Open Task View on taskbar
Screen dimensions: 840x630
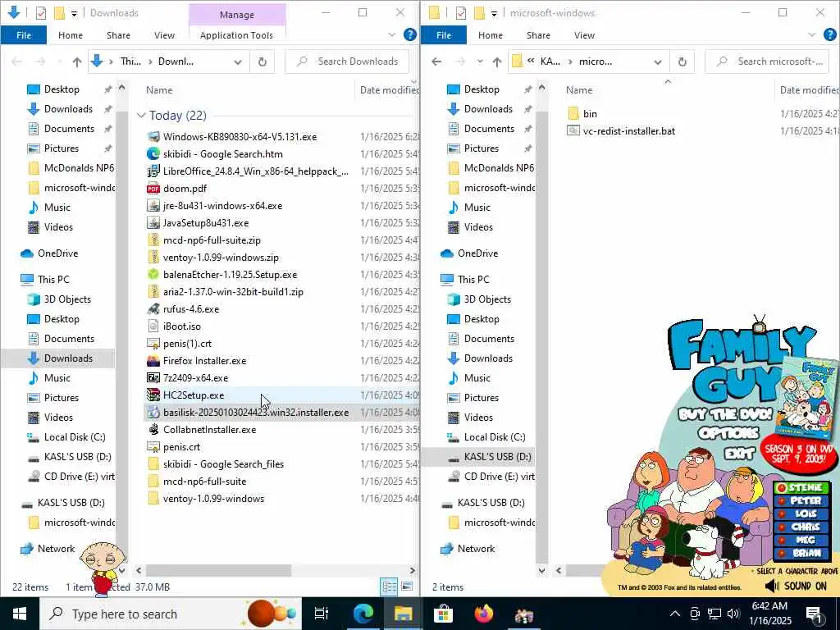tap(322, 614)
